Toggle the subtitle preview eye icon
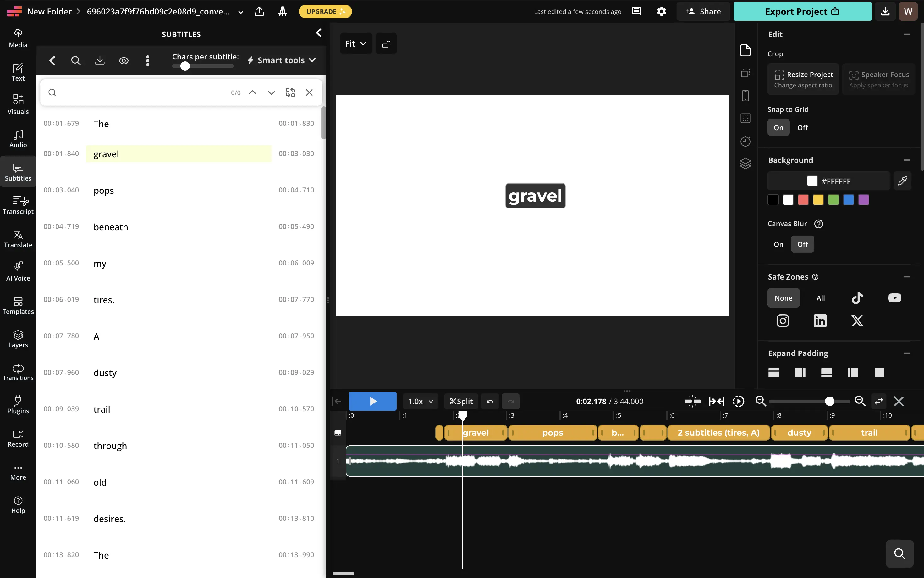The height and width of the screenshot is (578, 924). [x=124, y=60]
